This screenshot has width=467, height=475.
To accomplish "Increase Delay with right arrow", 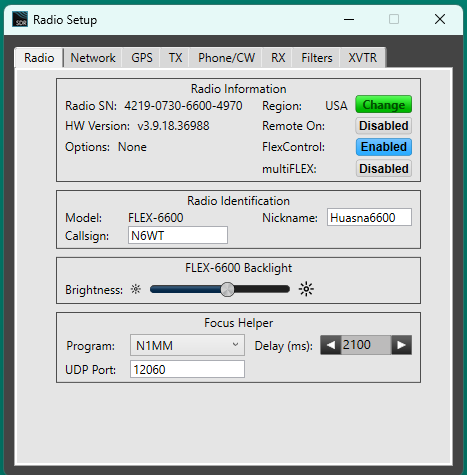I will click(402, 345).
